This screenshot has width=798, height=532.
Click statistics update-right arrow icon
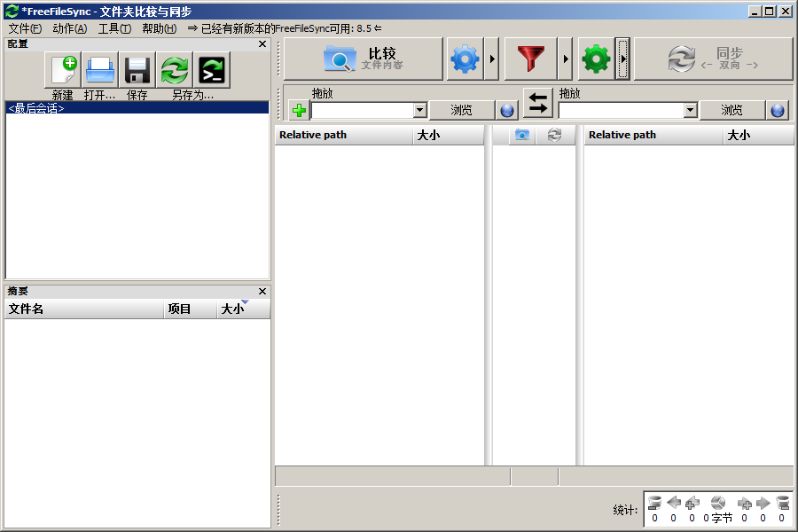[x=763, y=503]
